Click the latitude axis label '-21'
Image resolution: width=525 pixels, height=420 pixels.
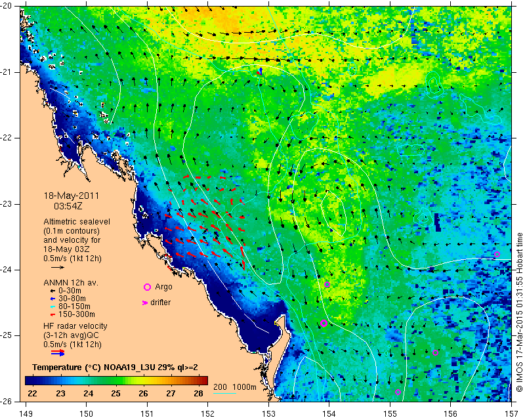coord(7,72)
